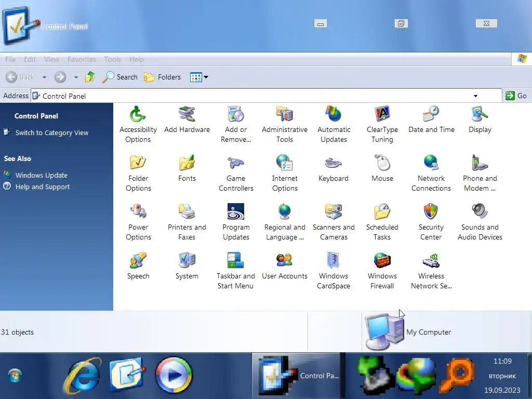The height and width of the screenshot is (399, 532).
Task: Open the Help menu
Action: (x=137, y=59)
